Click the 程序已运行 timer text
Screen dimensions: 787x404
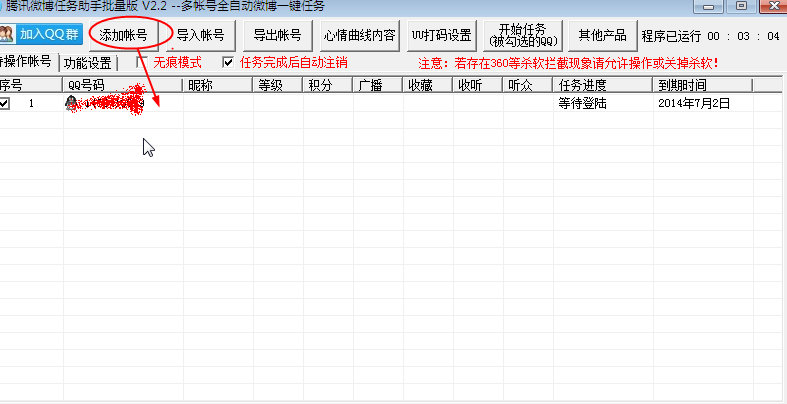[711, 36]
